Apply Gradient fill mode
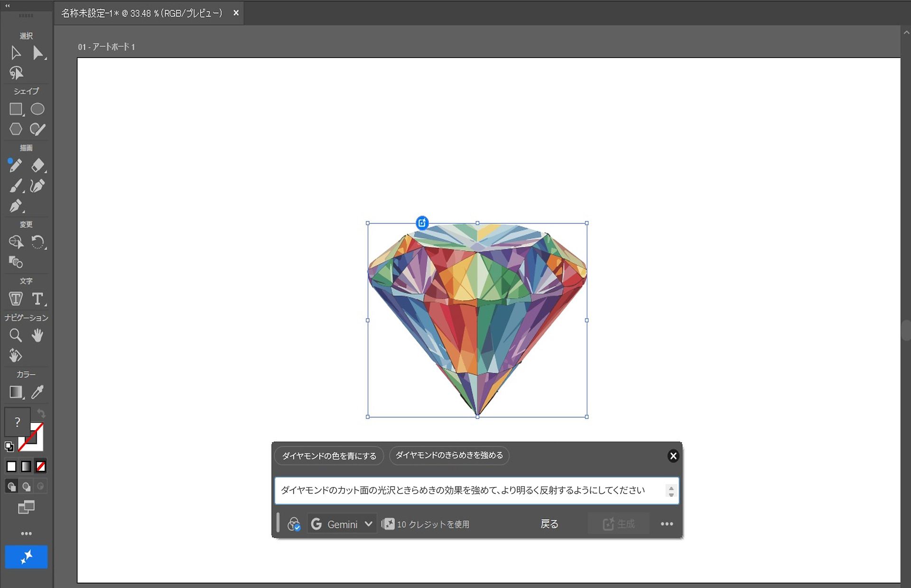911x588 pixels. 26,467
